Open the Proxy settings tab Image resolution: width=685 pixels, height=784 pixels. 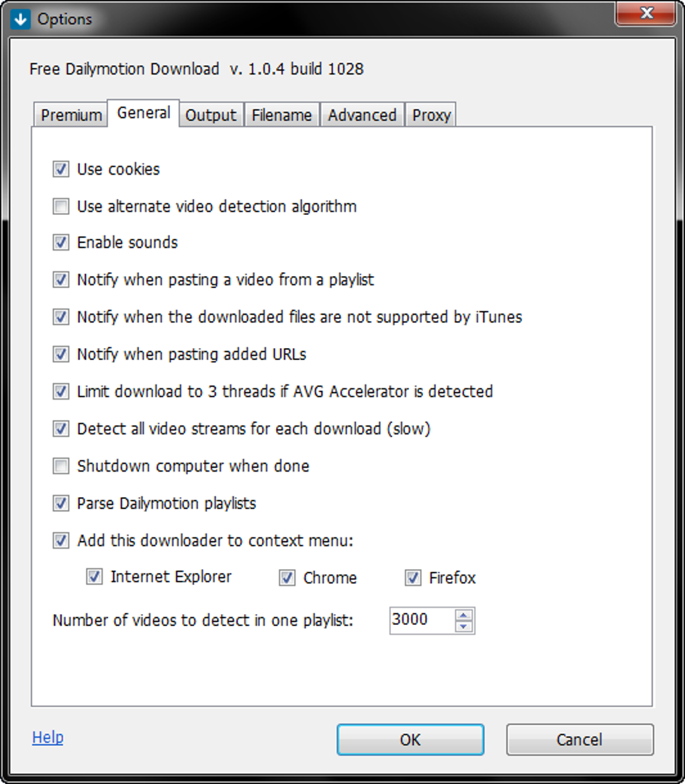point(431,115)
